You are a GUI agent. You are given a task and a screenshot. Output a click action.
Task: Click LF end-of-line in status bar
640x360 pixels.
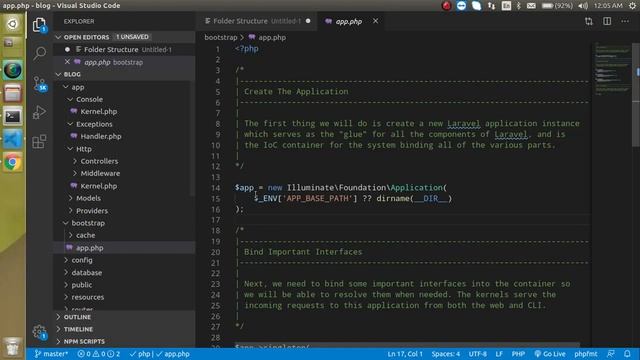[x=499, y=354]
